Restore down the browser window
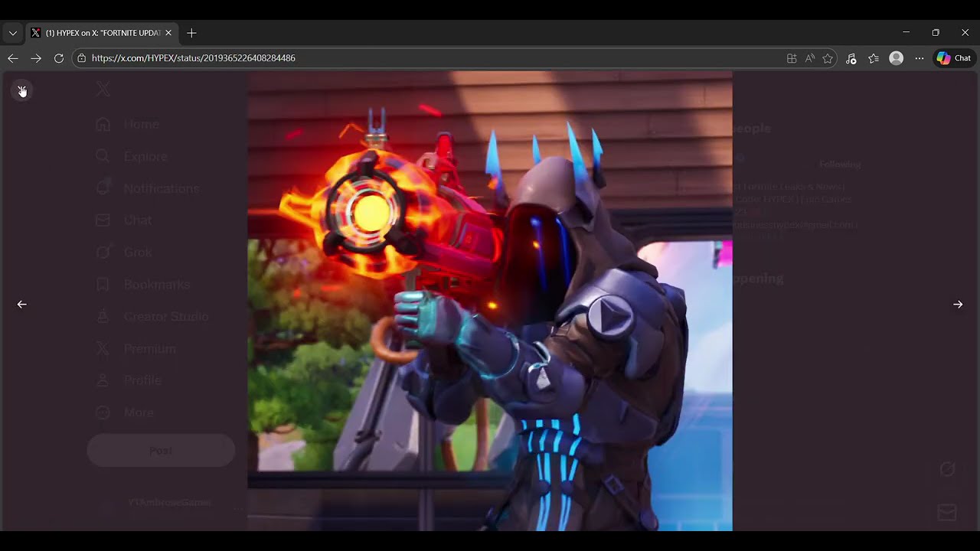Viewport: 980px width, 551px height. [x=936, y=33]
